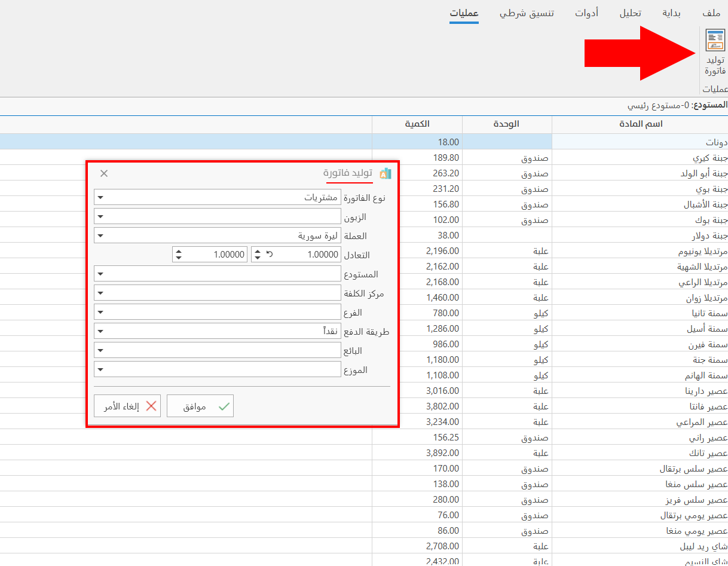Open the طريقة الدفع dropdown
The width and height of the screenshot is (728, 566).
click(x=102, y=331)
